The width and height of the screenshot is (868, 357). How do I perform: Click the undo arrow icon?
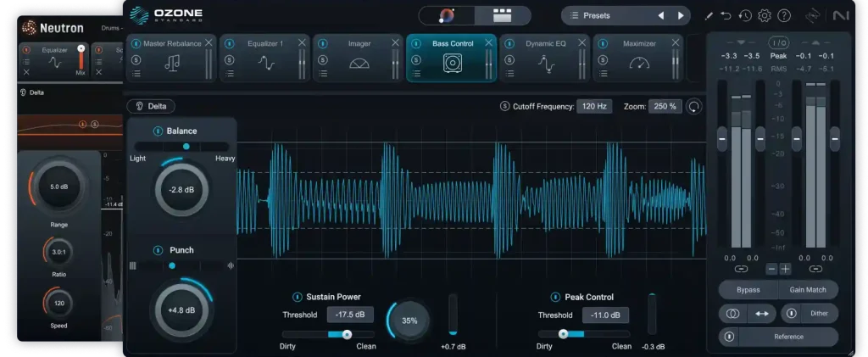coord(726,16)
